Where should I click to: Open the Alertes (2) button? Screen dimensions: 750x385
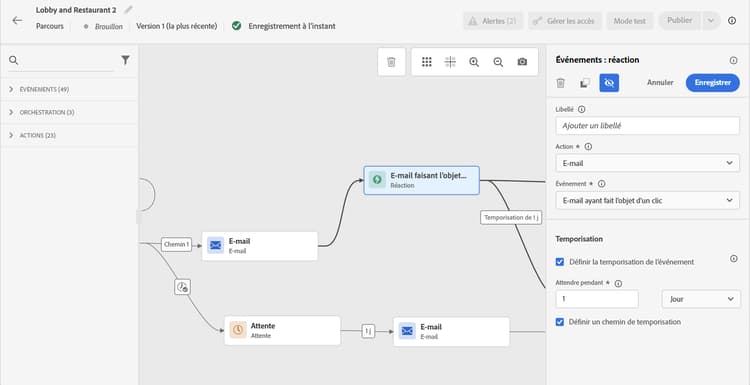[x=493, y=21]
